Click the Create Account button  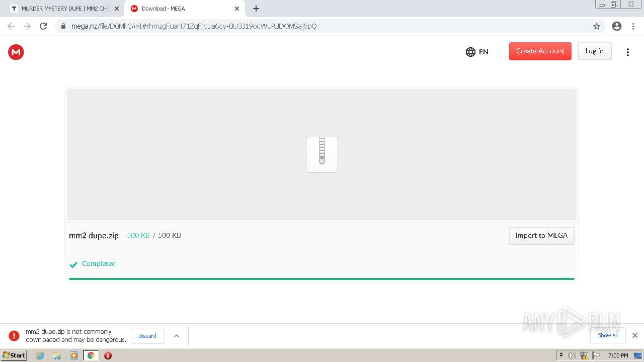pos(540,51)
